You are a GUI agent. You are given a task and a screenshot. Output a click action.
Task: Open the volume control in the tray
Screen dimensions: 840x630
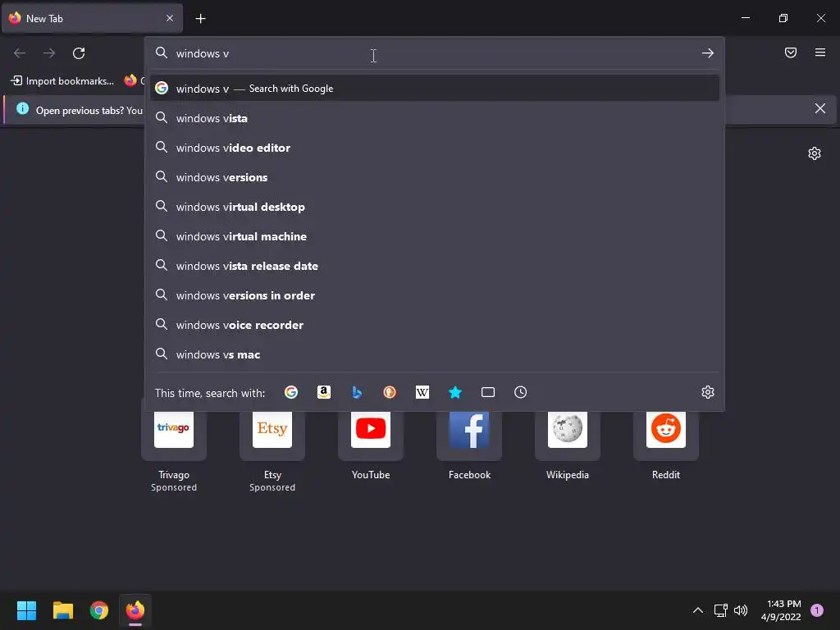tap(741, 610)
